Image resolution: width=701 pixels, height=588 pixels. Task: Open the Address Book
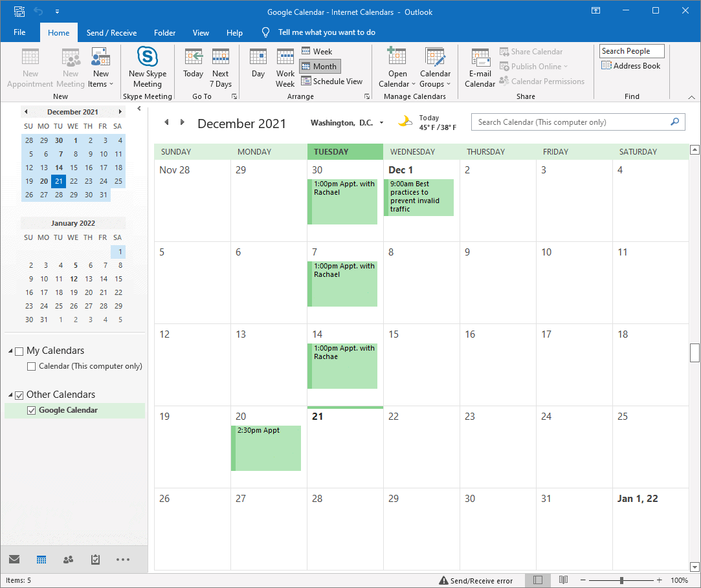(630, 65)
